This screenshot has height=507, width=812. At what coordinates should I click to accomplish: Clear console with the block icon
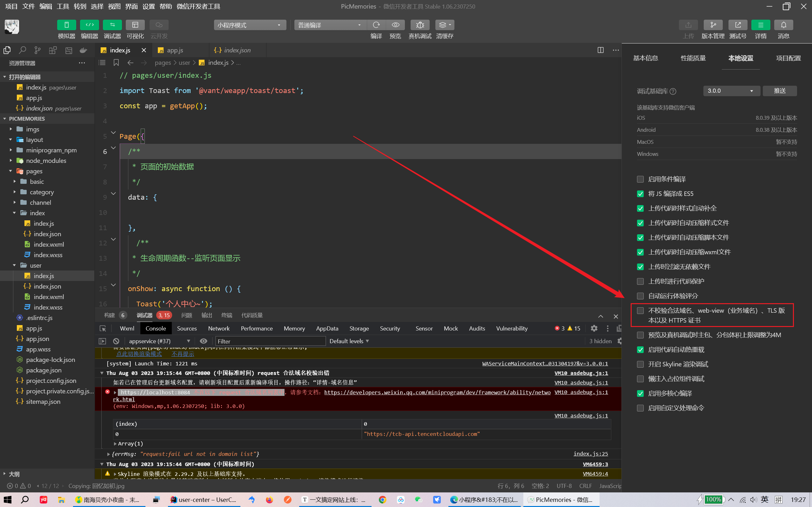click(x=116, y=341)
